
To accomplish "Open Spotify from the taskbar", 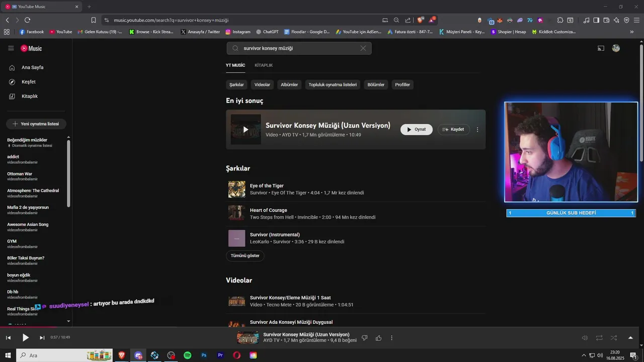I will 188,355.
